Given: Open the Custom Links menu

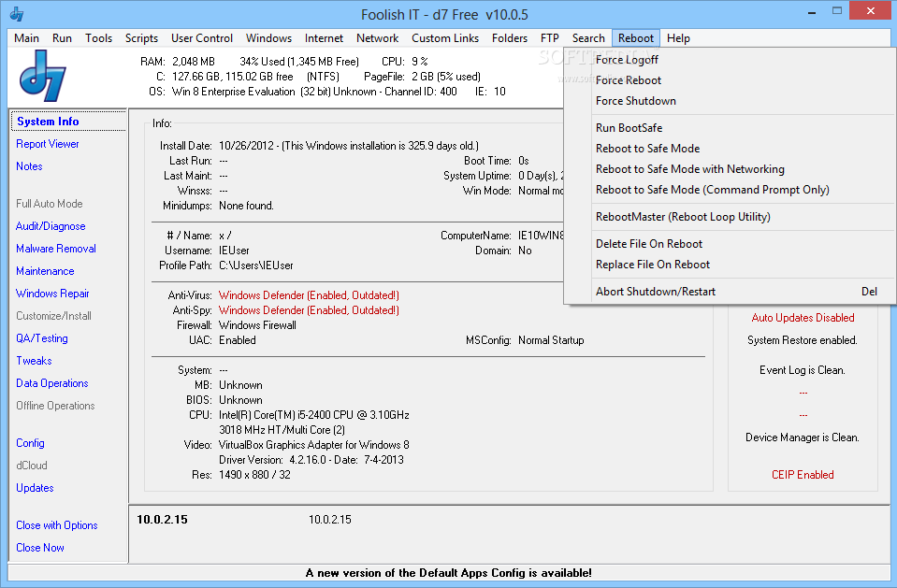Looking at the screenshot, I should click(445, 38).
